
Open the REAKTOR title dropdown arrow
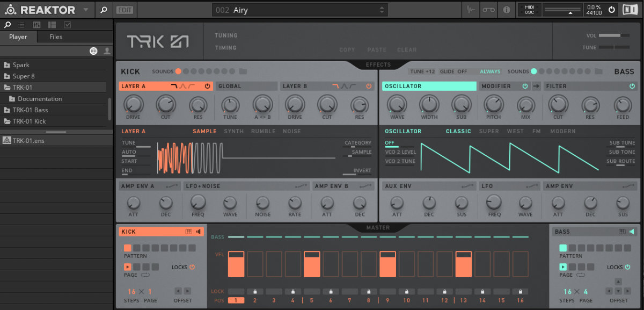coord(85,9)
